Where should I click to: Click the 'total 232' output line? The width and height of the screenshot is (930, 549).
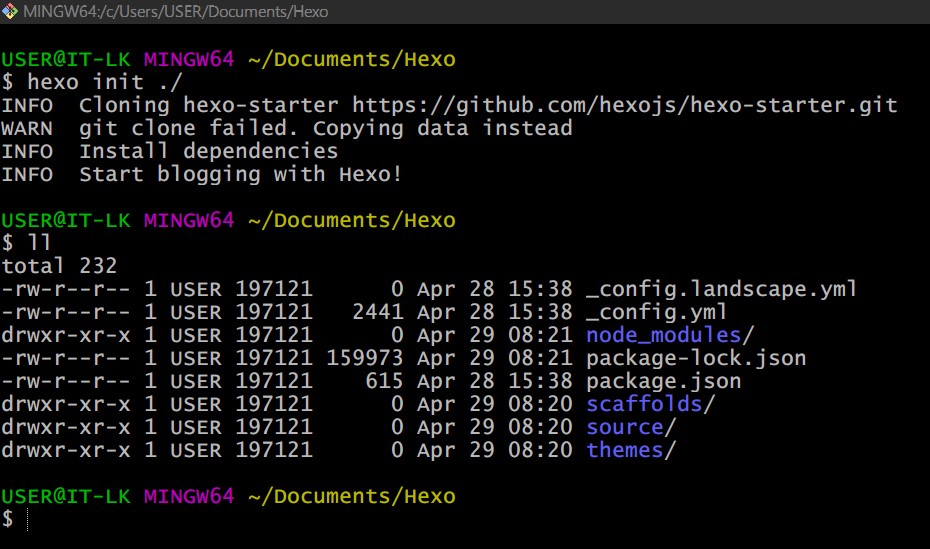click(59, 266)
